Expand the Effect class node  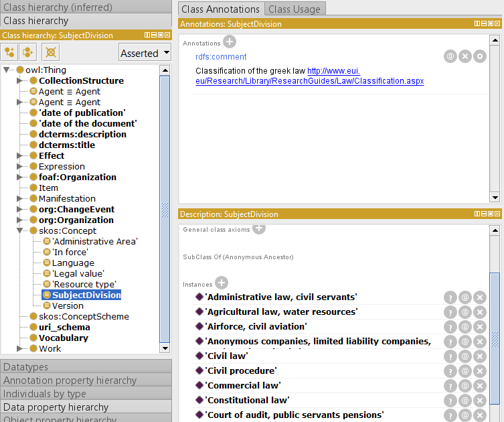[x=19, y=155]
